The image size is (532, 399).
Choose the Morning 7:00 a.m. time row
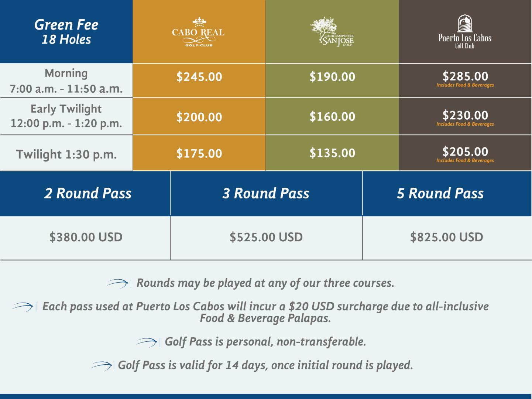point(66,81)
